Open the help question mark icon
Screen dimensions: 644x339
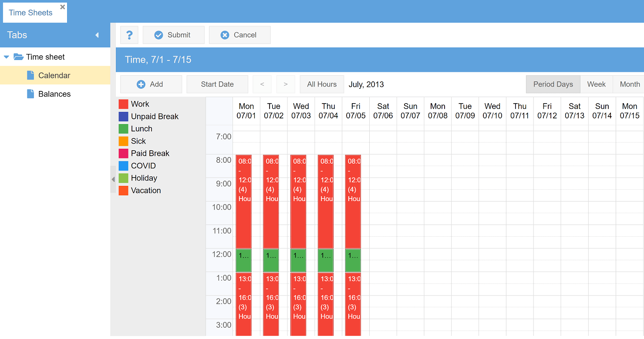[129, 35]
